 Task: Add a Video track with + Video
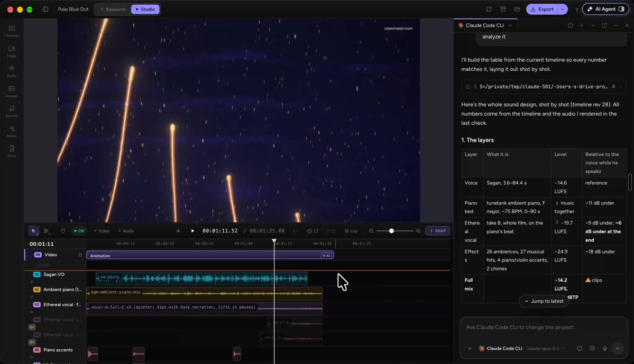102,231
